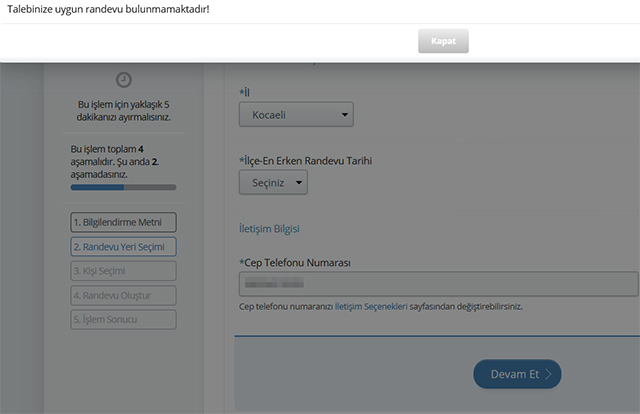Click the 'yaklaşık 5 dakikanızı' duration text

point(124,110)
